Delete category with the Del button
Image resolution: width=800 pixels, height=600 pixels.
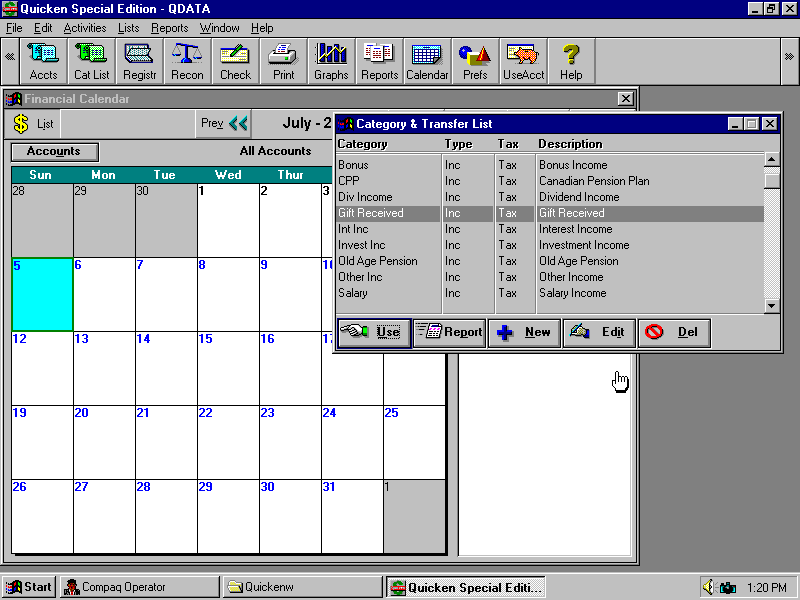point(674,333)
